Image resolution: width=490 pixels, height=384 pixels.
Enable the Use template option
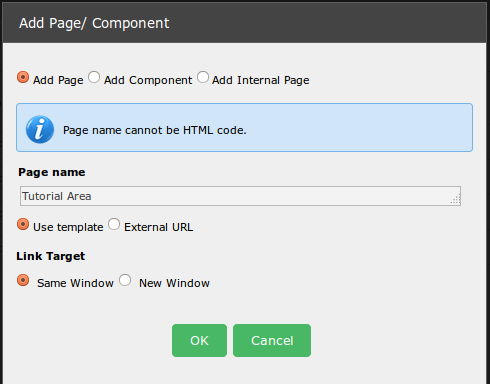[x=23, y=224]
